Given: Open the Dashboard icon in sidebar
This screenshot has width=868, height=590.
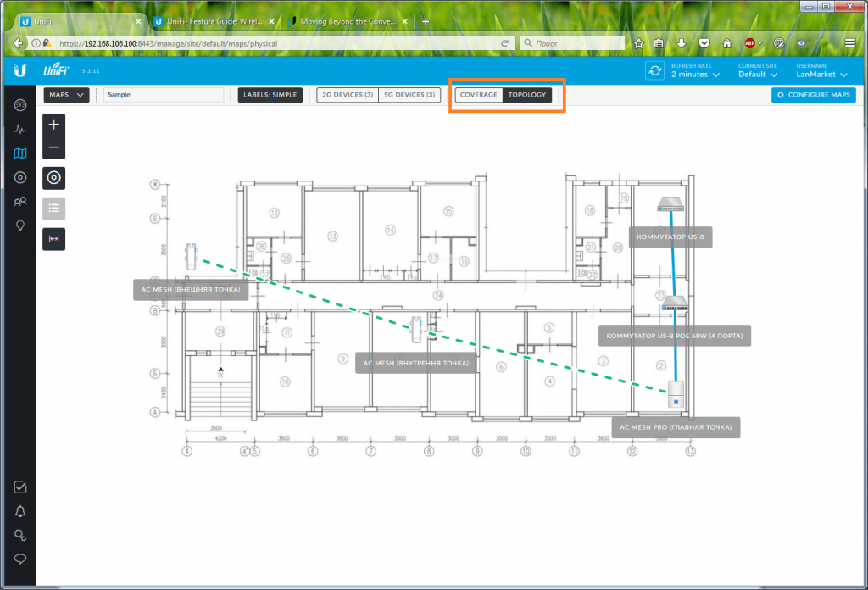Looking at the screenshot, I should click(x=20, y=105).
